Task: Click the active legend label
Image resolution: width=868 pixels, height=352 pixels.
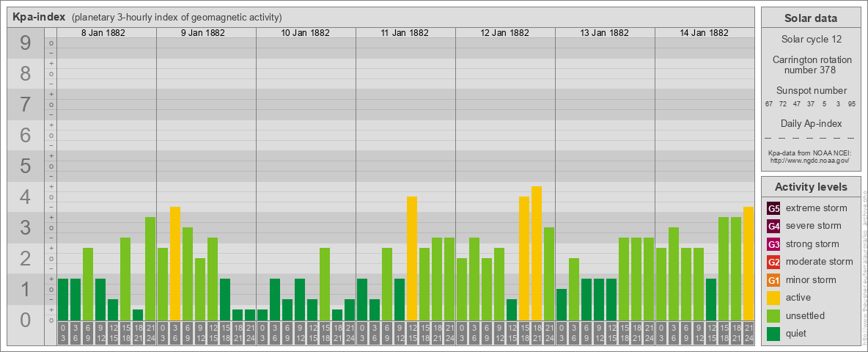Action: [x=798, y=298]
